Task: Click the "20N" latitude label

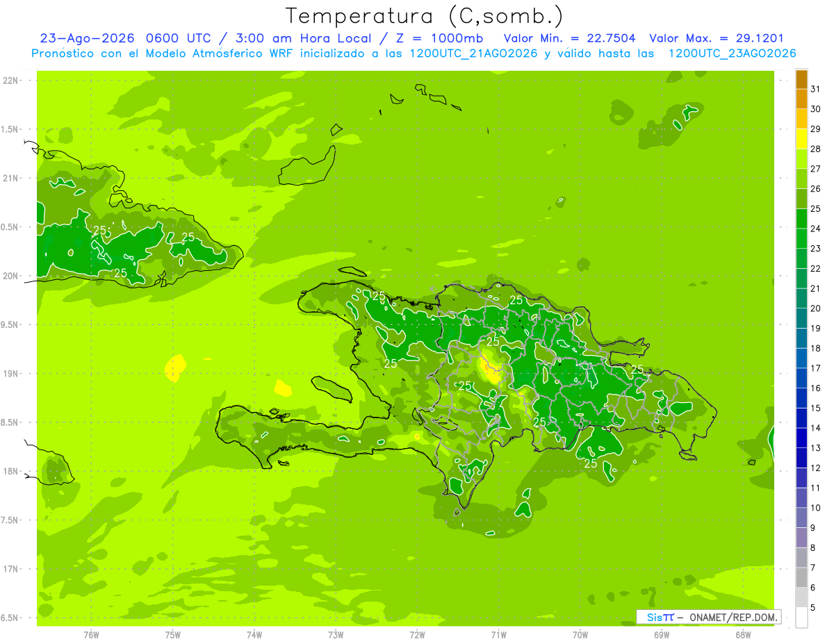Action: 11,276
